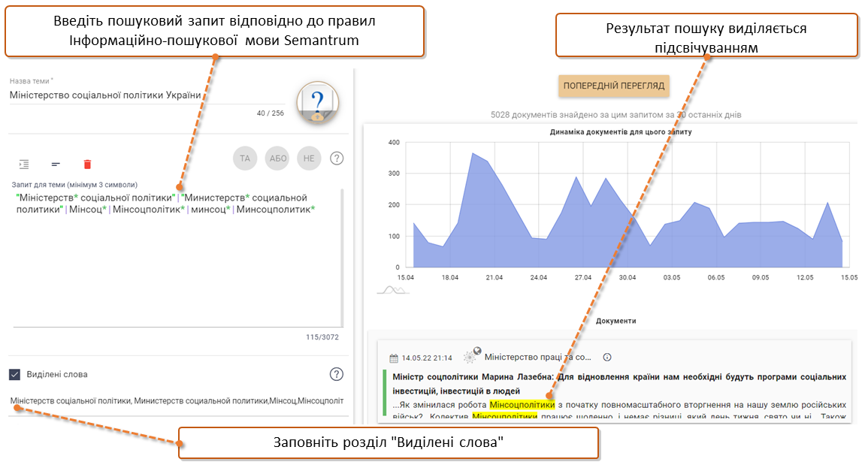Click the calendar icon beside 14.05.22 21:14
Screen dimensions: 868x465
coord(394,358)
